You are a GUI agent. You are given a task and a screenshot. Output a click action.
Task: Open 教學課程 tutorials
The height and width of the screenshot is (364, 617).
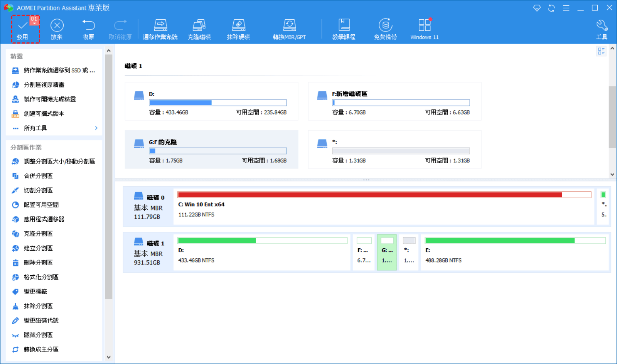coord(344,29)
